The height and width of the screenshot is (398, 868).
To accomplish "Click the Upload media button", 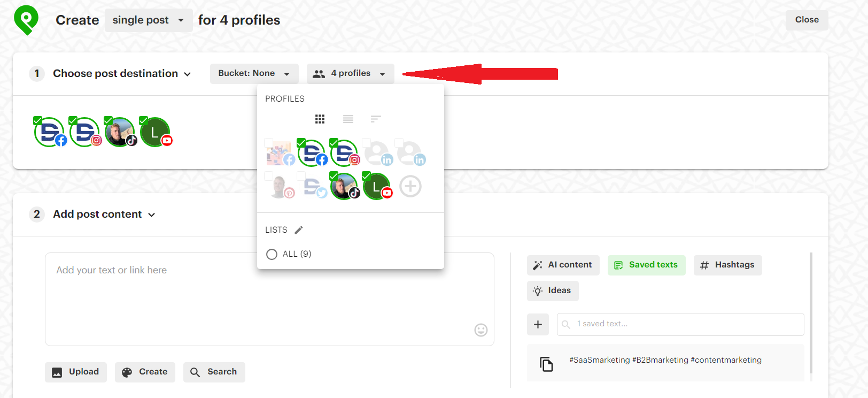I will click(76, 372).
